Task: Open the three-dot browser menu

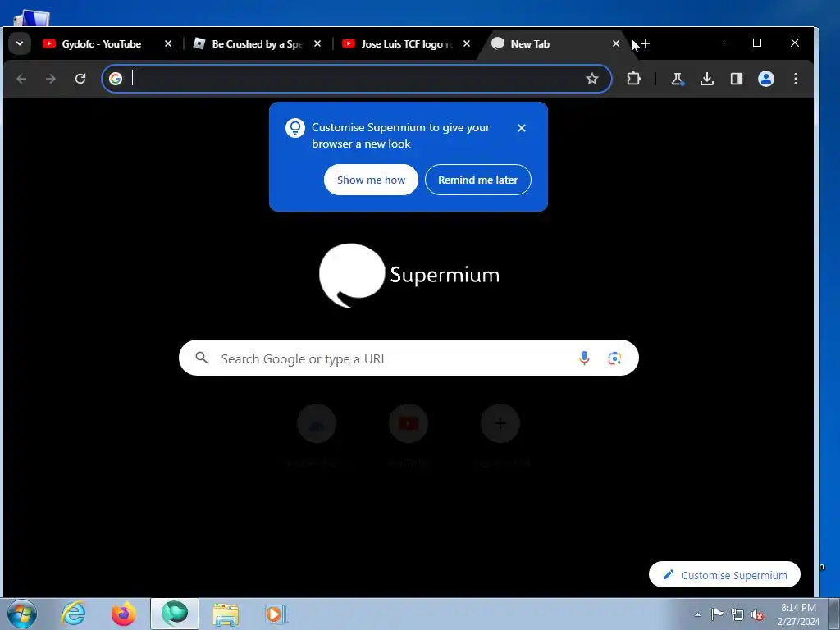Action: point(796,79)
